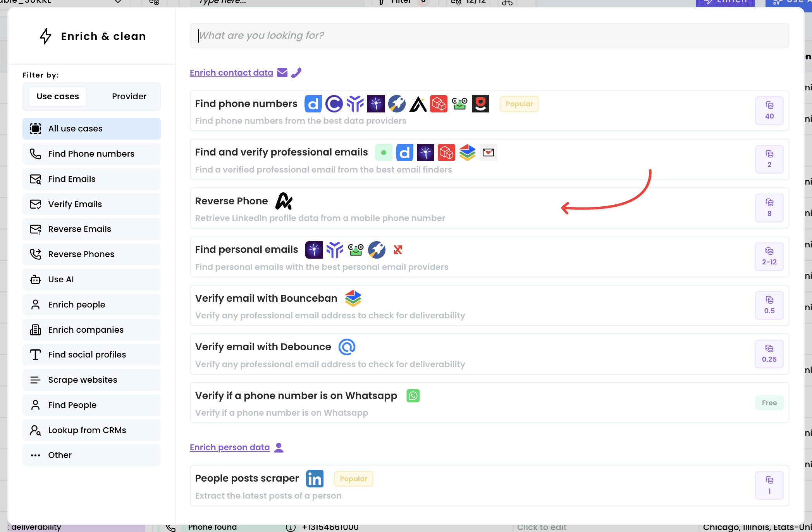
Task: Click the WhatsApp icon in the verify row
Action: tap(413, 396)
